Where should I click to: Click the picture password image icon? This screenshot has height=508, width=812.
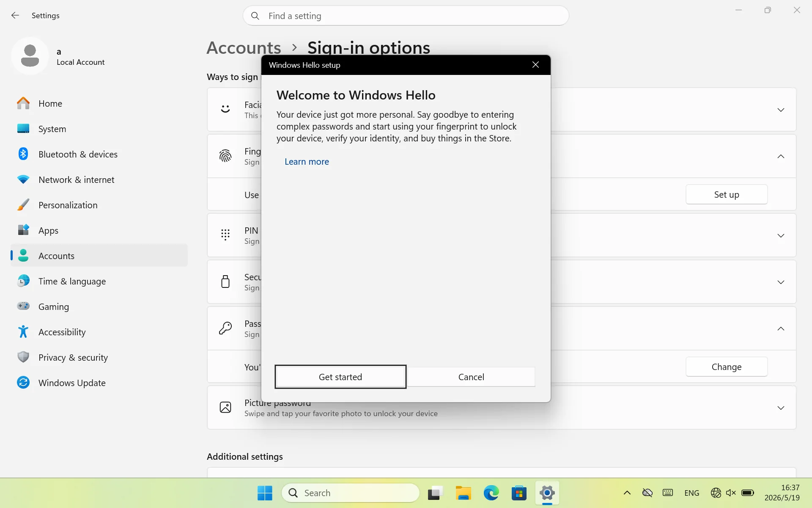click(x=225, y=407)
